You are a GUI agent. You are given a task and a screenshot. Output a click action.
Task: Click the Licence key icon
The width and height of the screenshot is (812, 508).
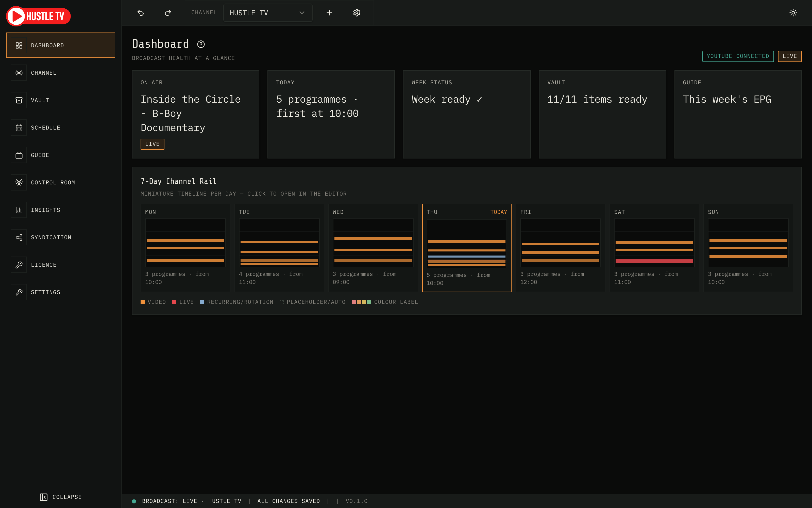coord(19,265)
